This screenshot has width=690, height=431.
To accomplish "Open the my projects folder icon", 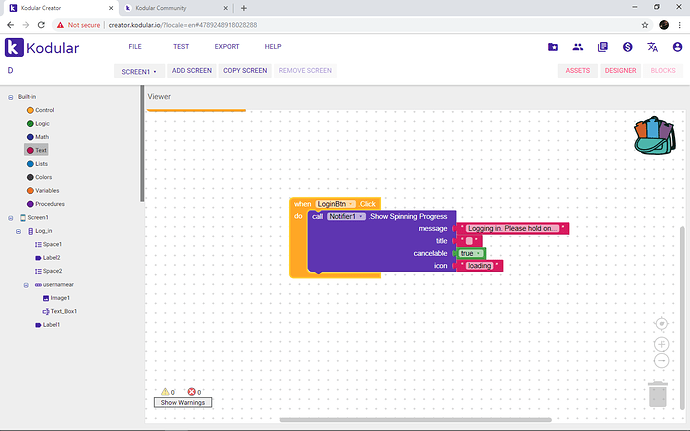I will pos(553,47).
